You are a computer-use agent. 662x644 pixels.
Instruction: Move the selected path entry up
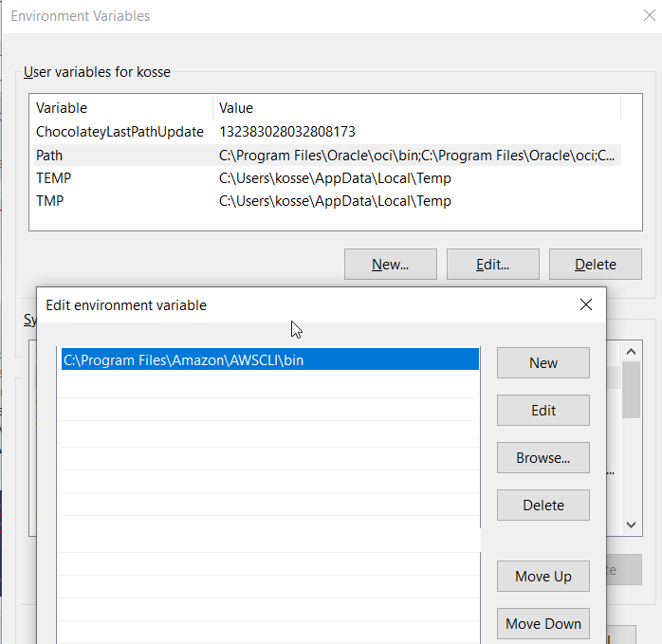(542, 576)
